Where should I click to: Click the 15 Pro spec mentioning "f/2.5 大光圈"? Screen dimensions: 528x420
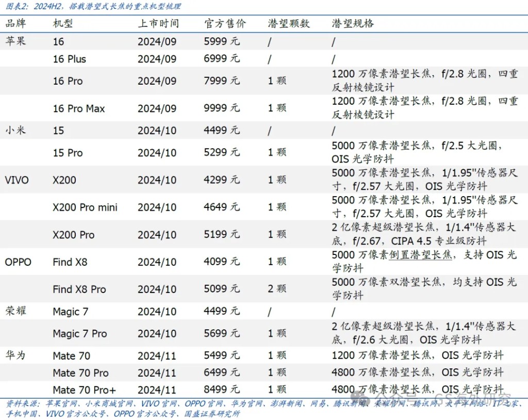[417, 152]
